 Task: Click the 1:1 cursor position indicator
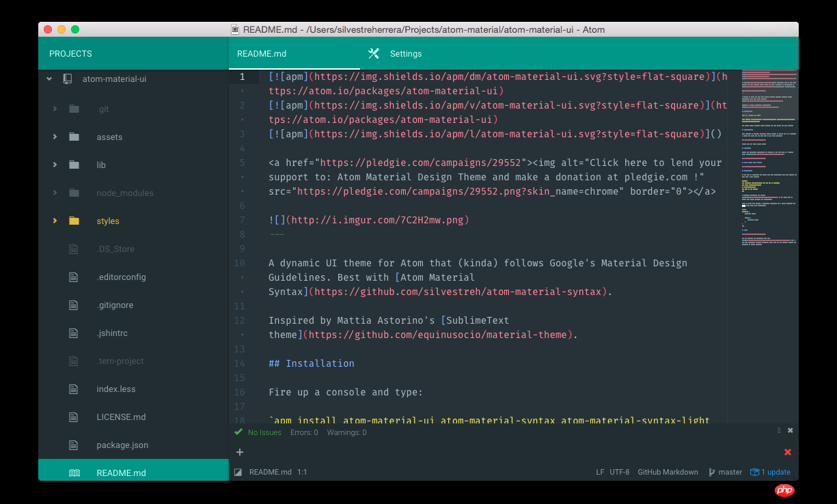tap(302, 472)
